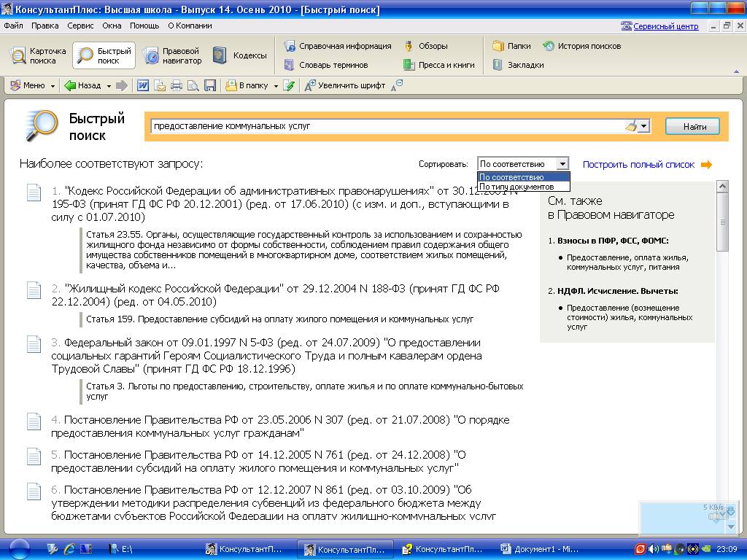Open Справочная информация
This screenshot has height=560, width=747.
pyautogui.click(x=337, y=46)
